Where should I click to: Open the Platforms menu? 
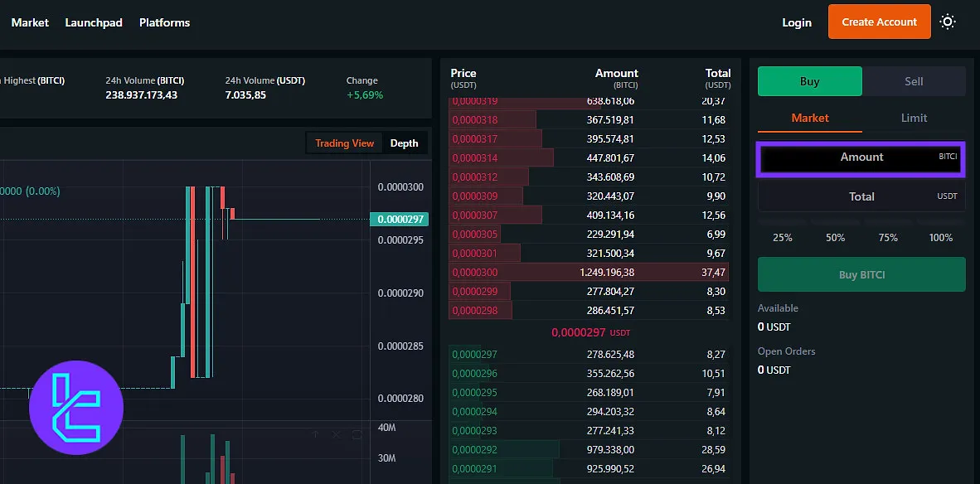tap(164, 22)
